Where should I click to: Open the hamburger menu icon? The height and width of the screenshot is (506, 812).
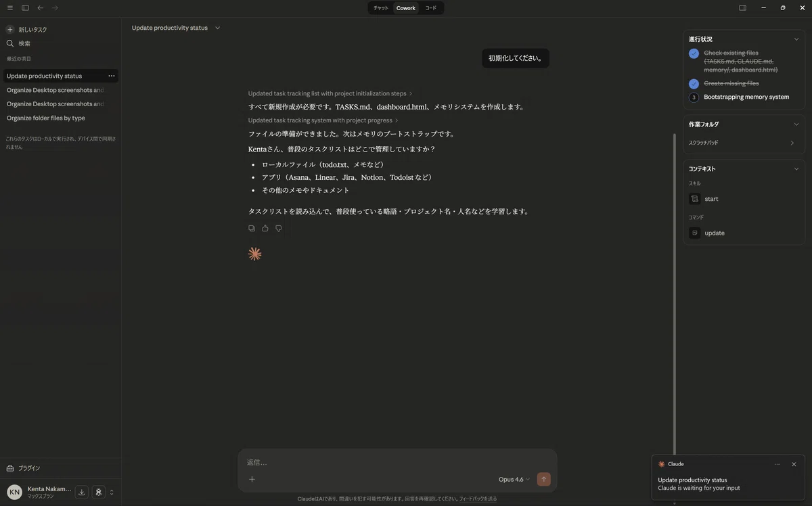[9, 8]
